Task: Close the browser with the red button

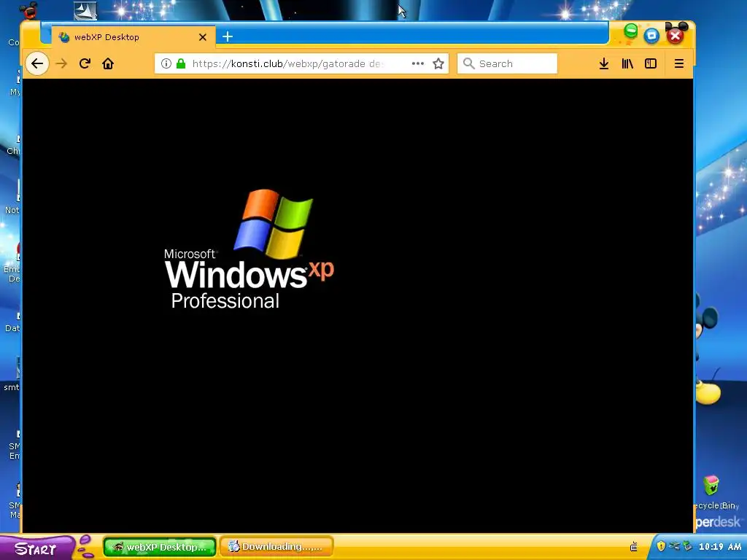Action: pos(675,35)
